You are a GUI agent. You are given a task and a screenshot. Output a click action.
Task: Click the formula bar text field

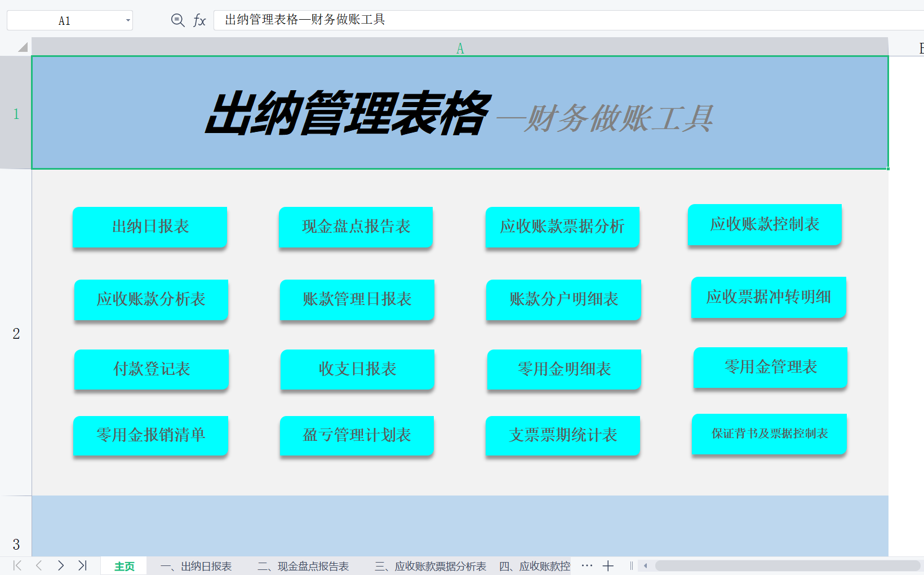click(x=568, y=20)
